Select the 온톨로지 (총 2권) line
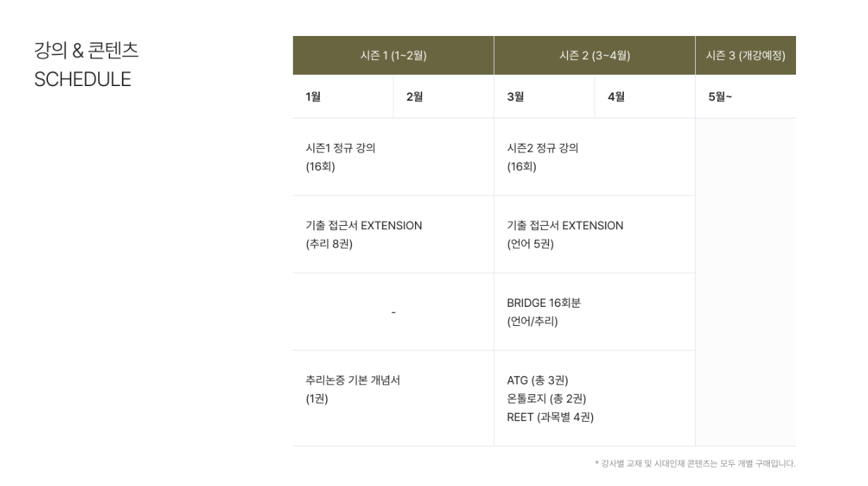Screen dimensions: 868x486 point(546,399)
